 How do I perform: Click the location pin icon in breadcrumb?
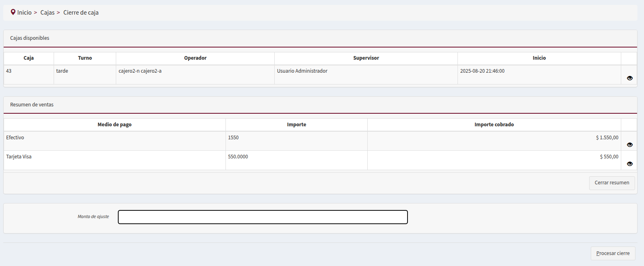point(13,12)
